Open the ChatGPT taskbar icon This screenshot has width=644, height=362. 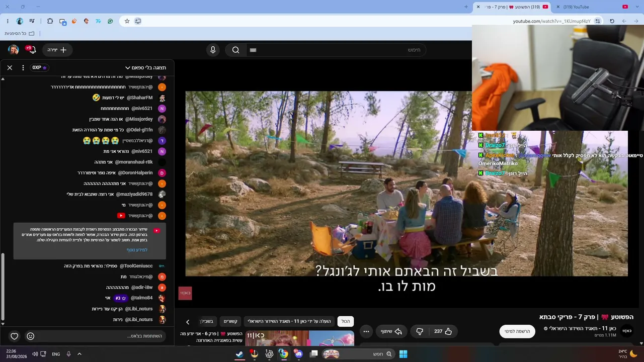click(269, 354)
